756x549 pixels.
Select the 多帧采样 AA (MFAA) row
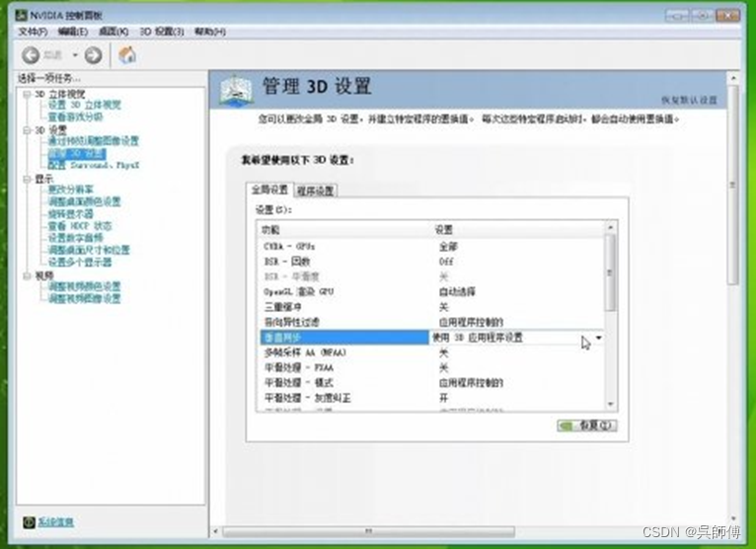coord(431,353)
